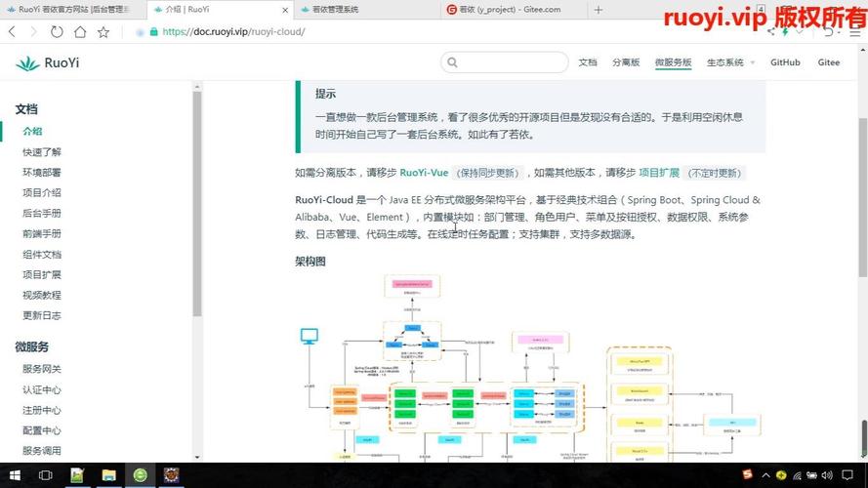This screenshot has width=868, height=488.
Task: Switch to 'RuoYi 若依官方网站' tab
Action: click(x=73, y=10)
